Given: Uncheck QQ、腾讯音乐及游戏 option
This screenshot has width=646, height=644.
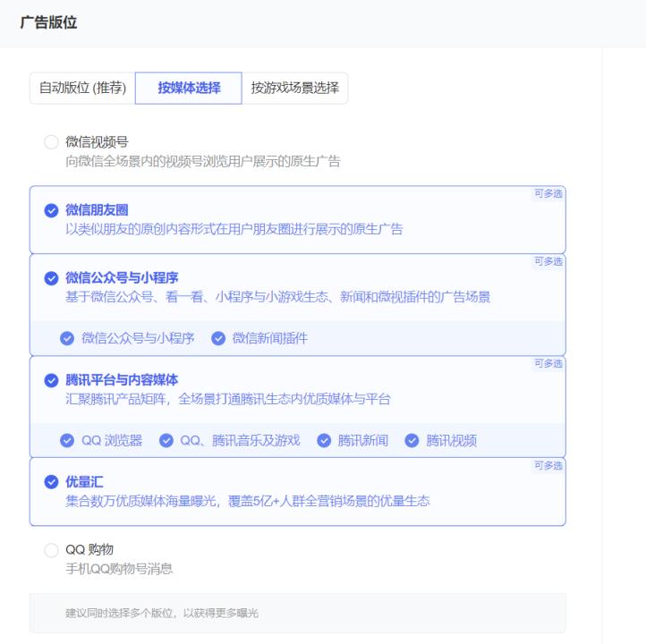Looking at the screenshot, I should [x=166, y=440].
